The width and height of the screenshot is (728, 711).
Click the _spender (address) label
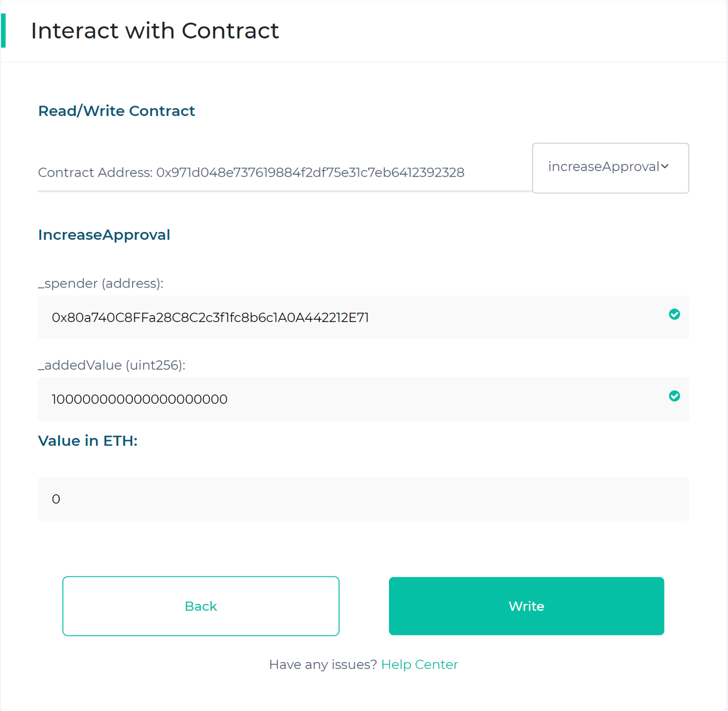[x=101, y=283]
